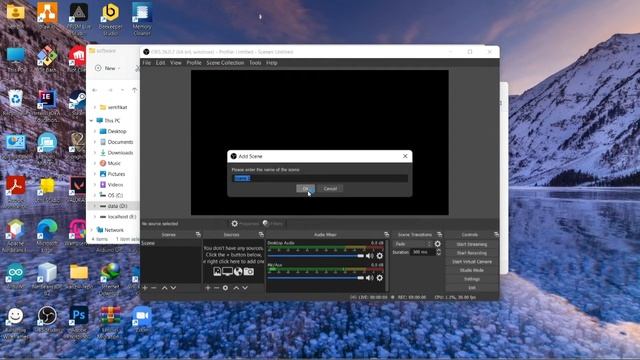The width and height of the screenshot is (640, 360).
Task: Open source properties gear in Sources toolbar
Action: point(225,288)
